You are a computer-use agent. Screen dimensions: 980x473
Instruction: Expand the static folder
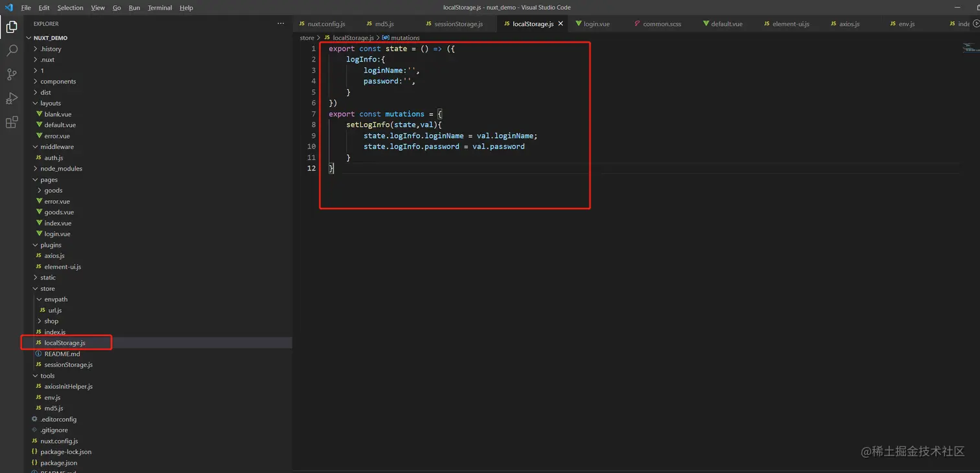[48, 277]
